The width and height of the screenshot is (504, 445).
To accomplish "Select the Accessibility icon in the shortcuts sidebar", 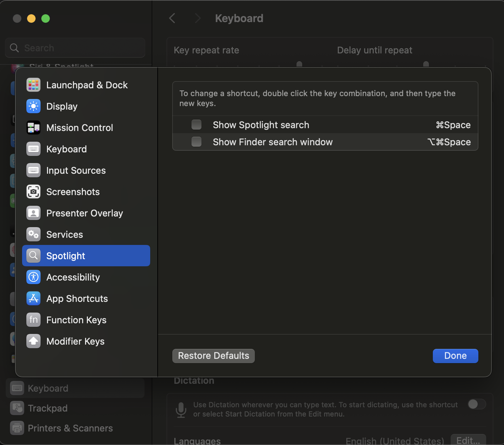I will 33,277.
